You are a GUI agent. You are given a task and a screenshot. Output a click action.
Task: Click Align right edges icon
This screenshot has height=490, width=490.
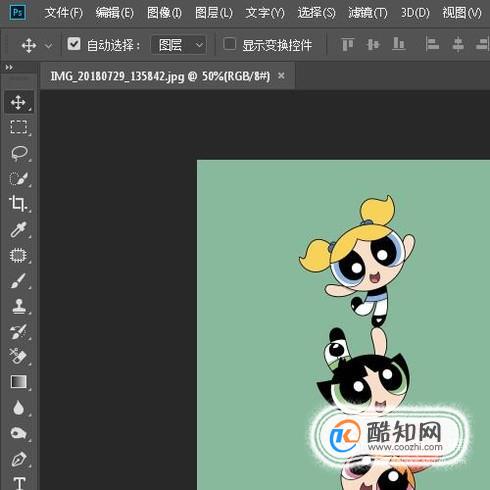(482, 44)
